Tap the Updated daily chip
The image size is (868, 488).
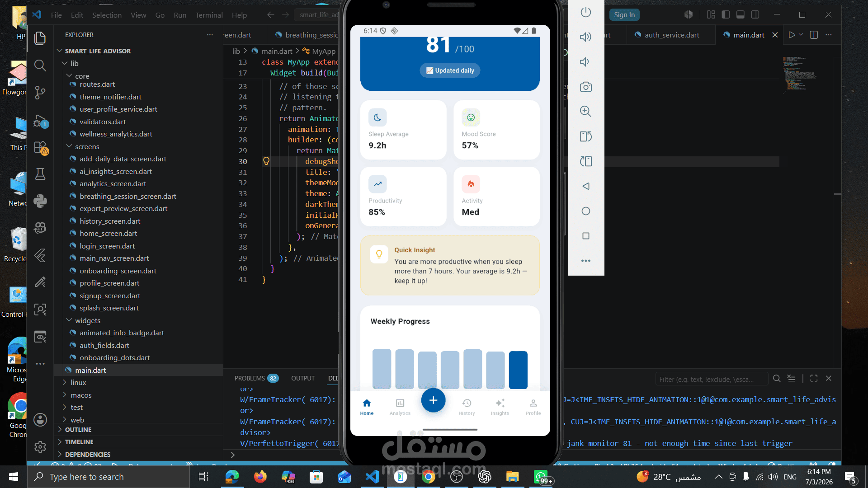click(x=450, y=70)
